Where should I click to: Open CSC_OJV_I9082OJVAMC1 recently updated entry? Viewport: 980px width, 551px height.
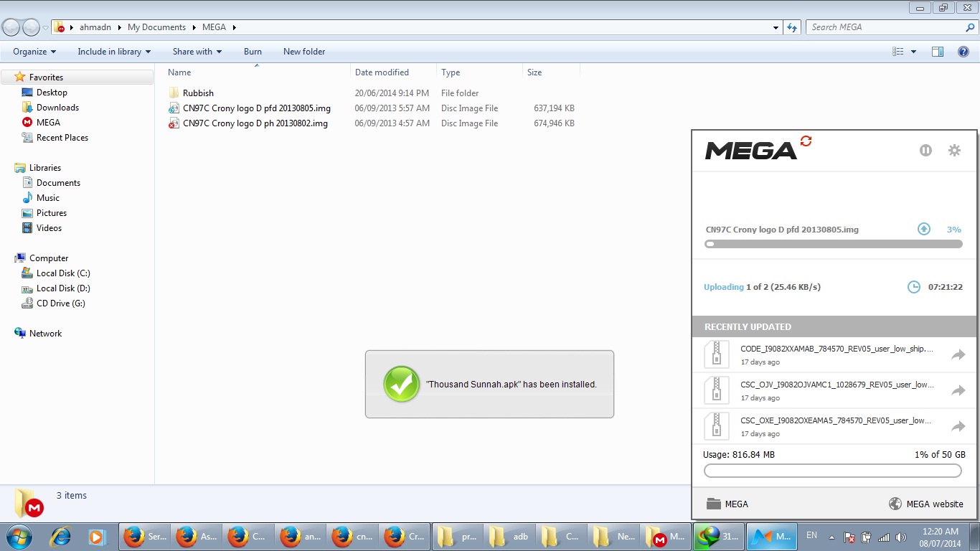click(834, 390)
